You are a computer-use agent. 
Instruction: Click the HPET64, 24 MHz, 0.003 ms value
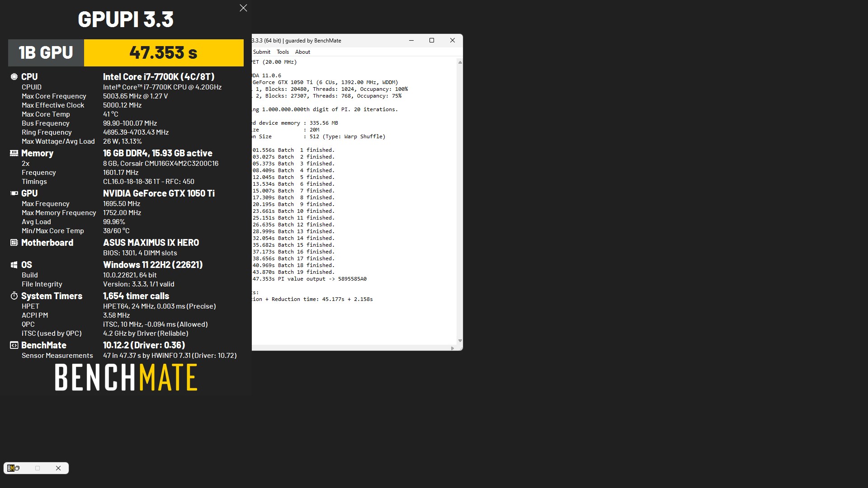(x=160, y=306)
